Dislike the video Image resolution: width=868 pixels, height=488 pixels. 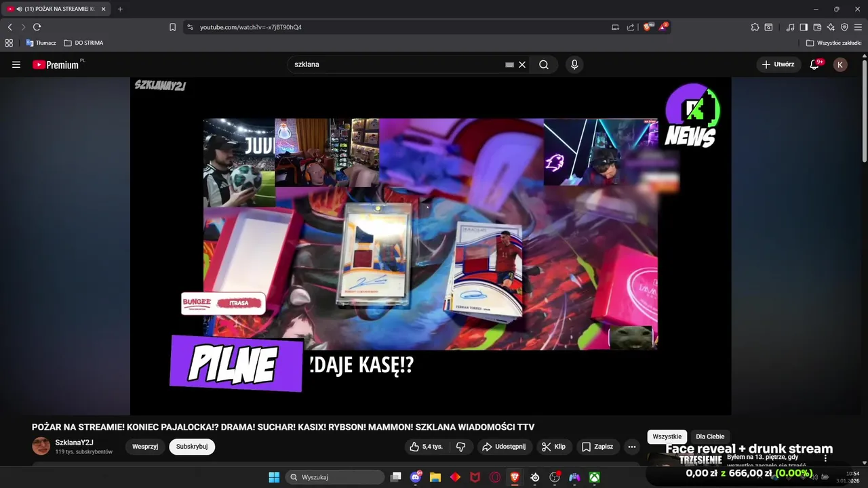(460, 447)
